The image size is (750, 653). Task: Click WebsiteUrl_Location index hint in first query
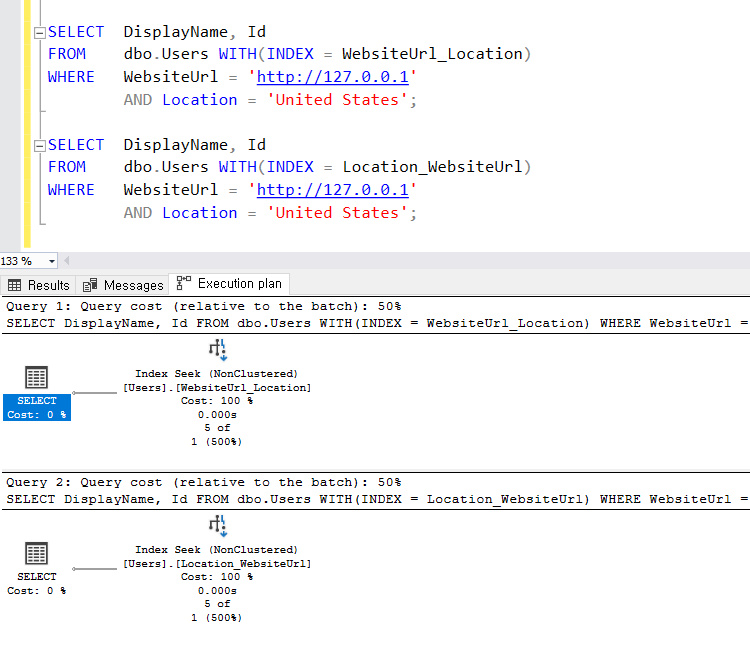click(x=432, y=54)
